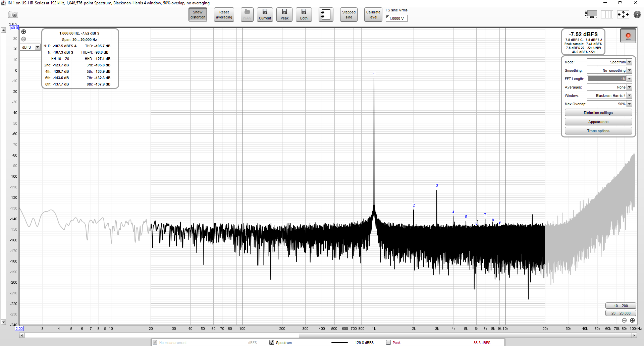
Task: Click the THD+N -98.8 dB value
Action: tap(101, 52)
